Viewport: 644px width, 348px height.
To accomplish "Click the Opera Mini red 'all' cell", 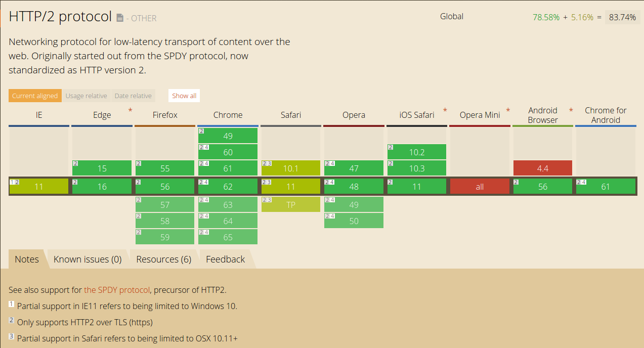I will [x=480, y=186].
